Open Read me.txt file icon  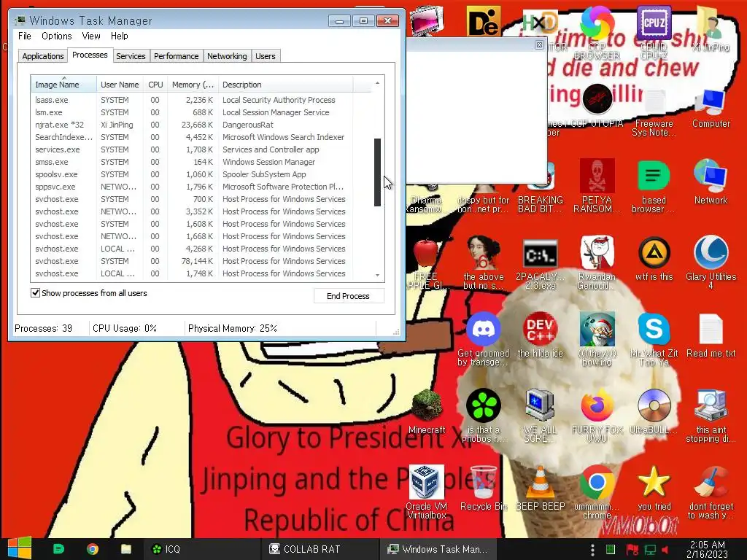[x=711, y=329]
